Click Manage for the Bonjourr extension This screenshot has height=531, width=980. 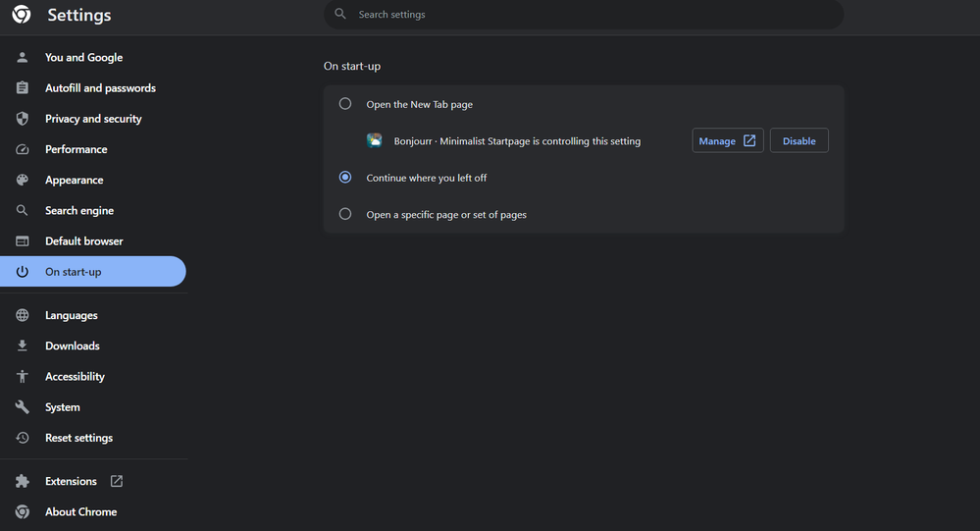click(x=727, y=140)
